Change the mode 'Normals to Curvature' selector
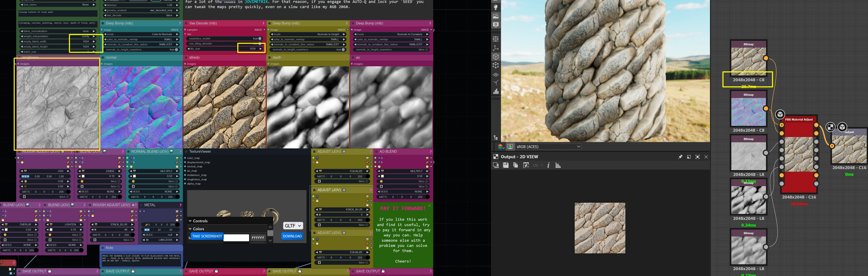868x276 pixels. [x=392, y=34]
